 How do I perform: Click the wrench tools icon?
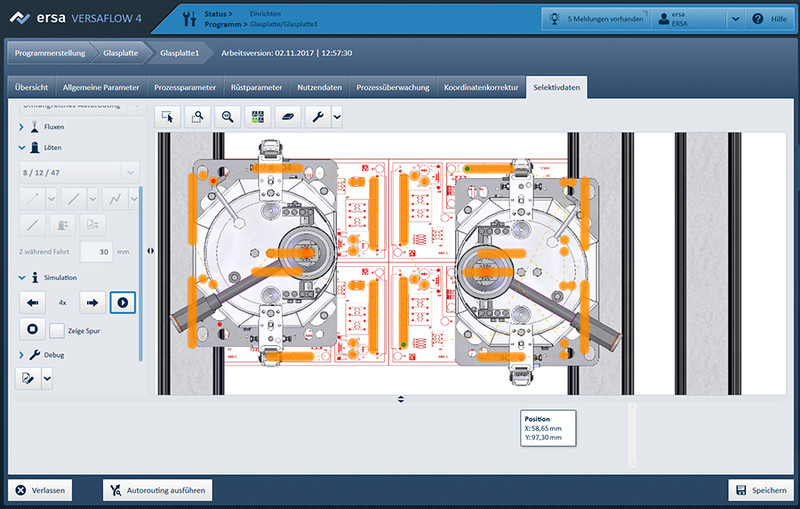tap(317, 117)
